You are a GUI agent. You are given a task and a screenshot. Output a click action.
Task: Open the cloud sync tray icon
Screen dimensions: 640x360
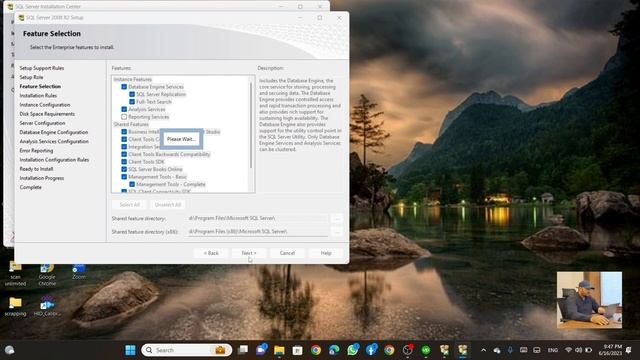pyautogui.click(x=497, y=350)
